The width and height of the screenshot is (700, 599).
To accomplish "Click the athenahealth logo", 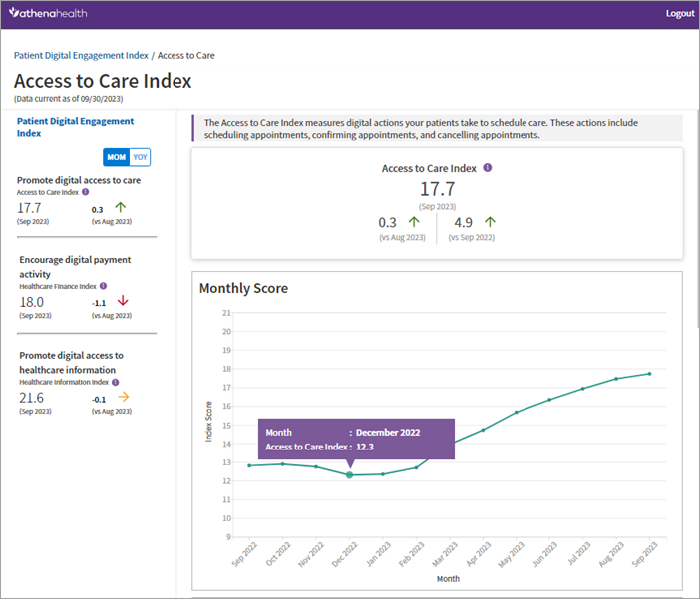I will click(48, 13).
